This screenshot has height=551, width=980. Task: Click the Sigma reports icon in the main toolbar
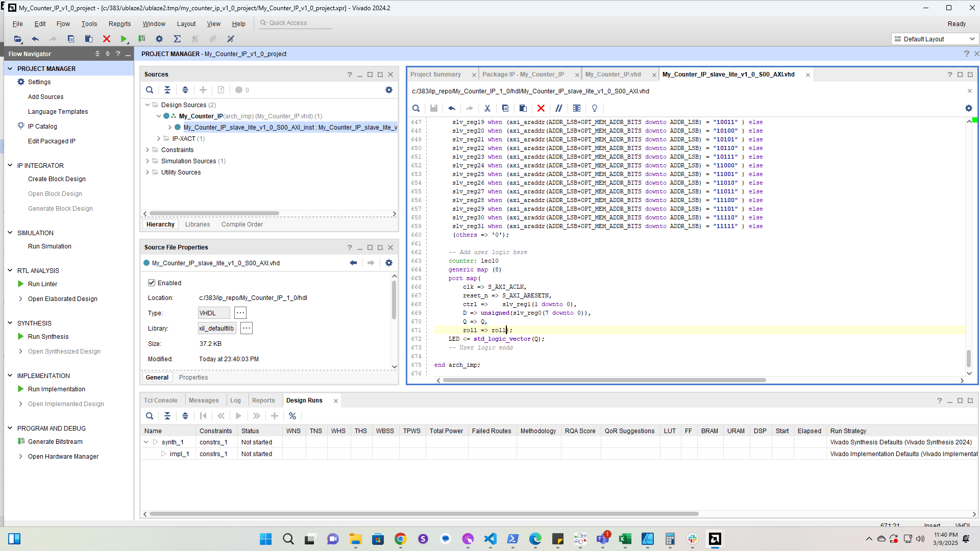(x=177, y=39)
